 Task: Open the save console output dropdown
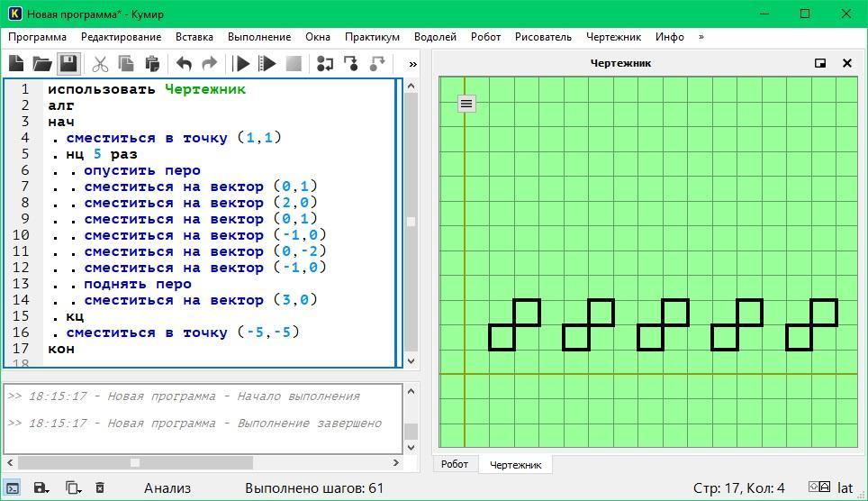pyautogui.click(x=42, y=487)
